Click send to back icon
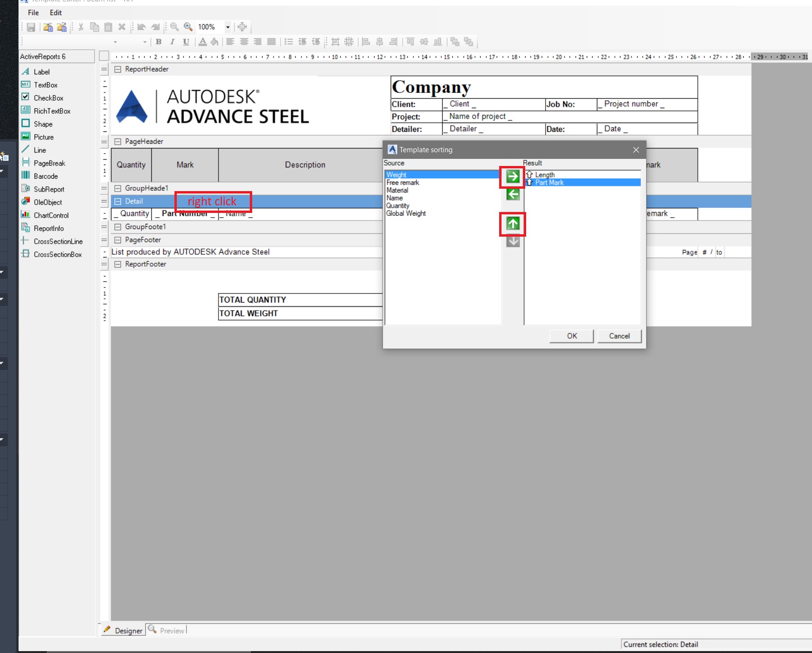Screen dimensions: 812x653 pos(469,42)
